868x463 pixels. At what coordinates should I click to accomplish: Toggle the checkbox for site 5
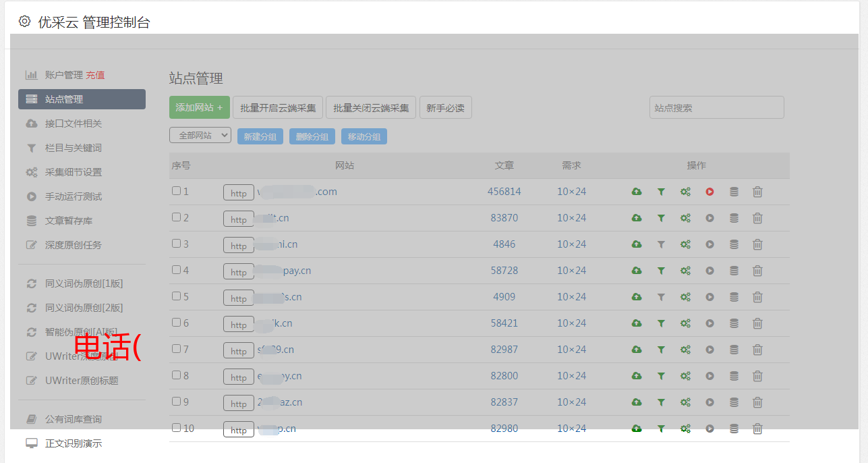point(176,296)
